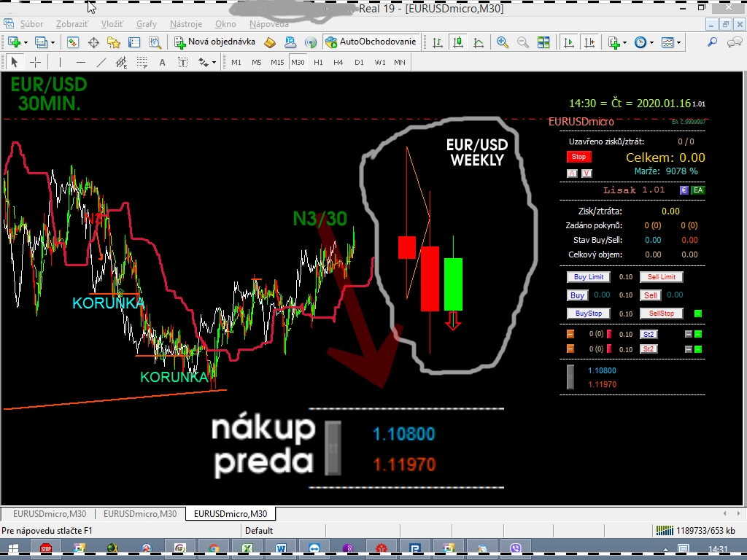Switch chart to line chart mode

[x=479, y=42]
